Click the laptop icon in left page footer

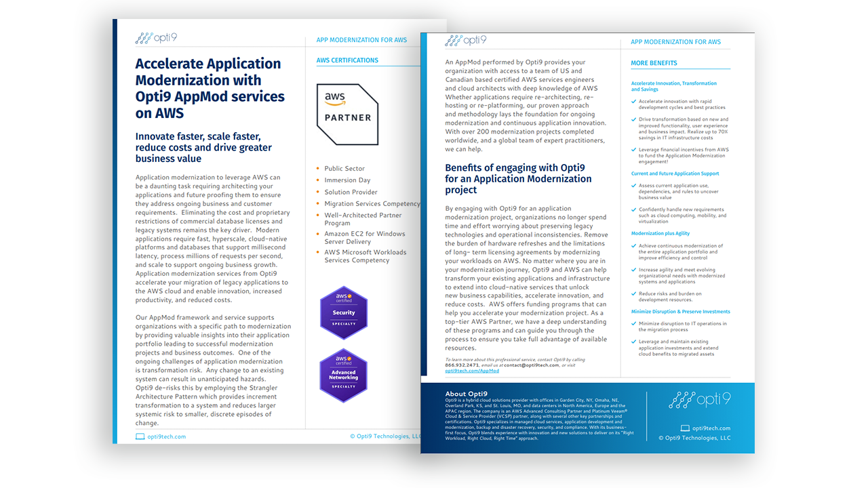click(140, 436)
